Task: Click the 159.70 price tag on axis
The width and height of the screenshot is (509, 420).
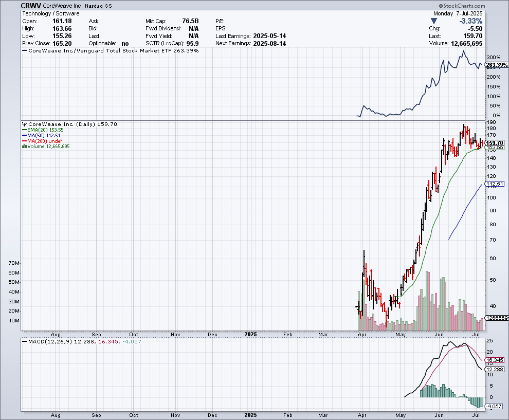Action: 495,143
